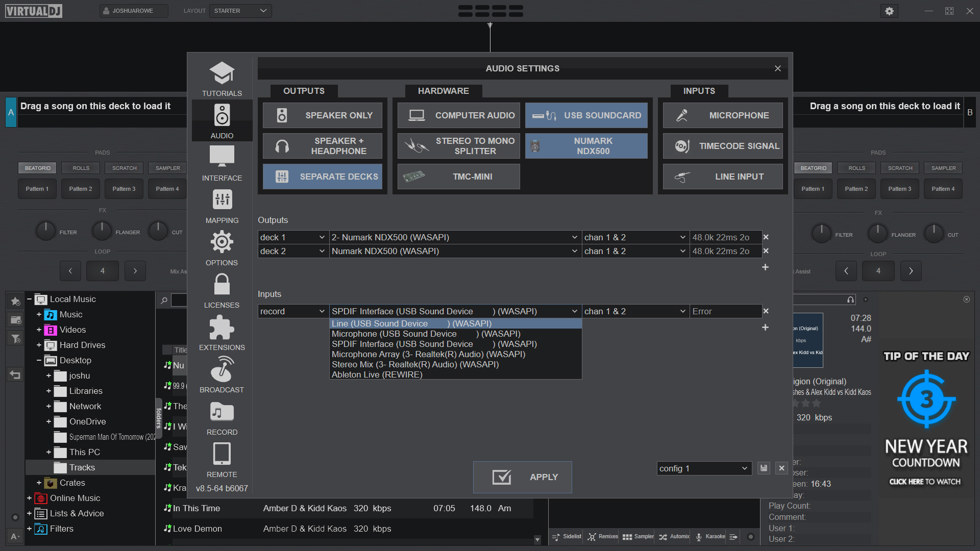The image size is (980, 551).
Task: Open the deck 1 output type dropdown
Action: [292, 237]
